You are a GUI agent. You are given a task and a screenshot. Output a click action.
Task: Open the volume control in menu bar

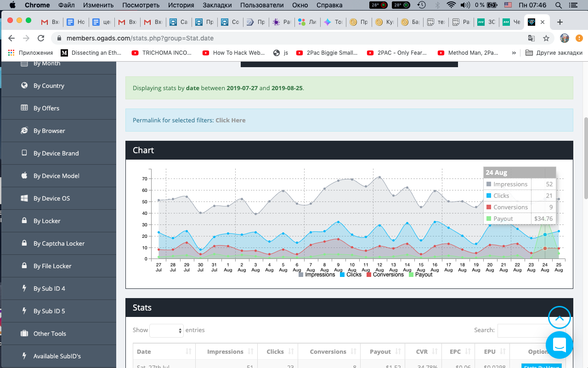[465, 5]
